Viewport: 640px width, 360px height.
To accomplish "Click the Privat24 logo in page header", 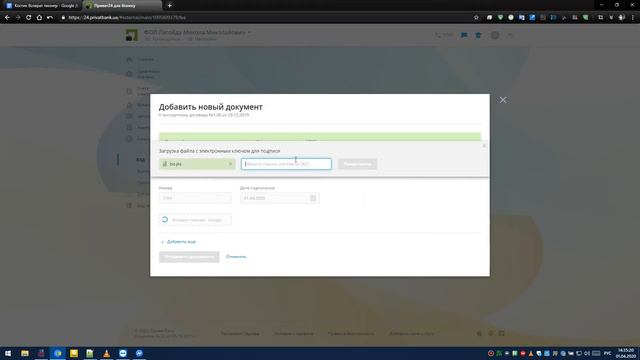I will click(x=131, y=35).
